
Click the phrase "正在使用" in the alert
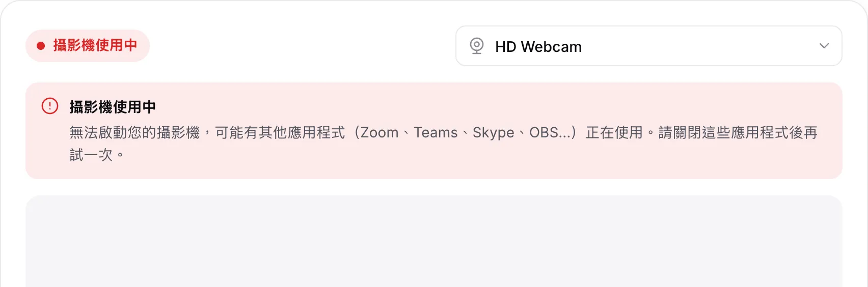tap(614, 132)
